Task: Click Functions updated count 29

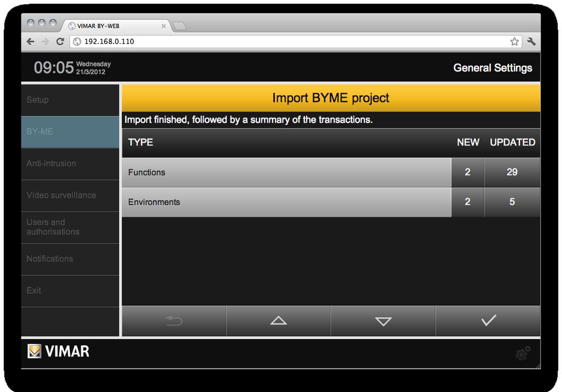Action: click(512, 172)
